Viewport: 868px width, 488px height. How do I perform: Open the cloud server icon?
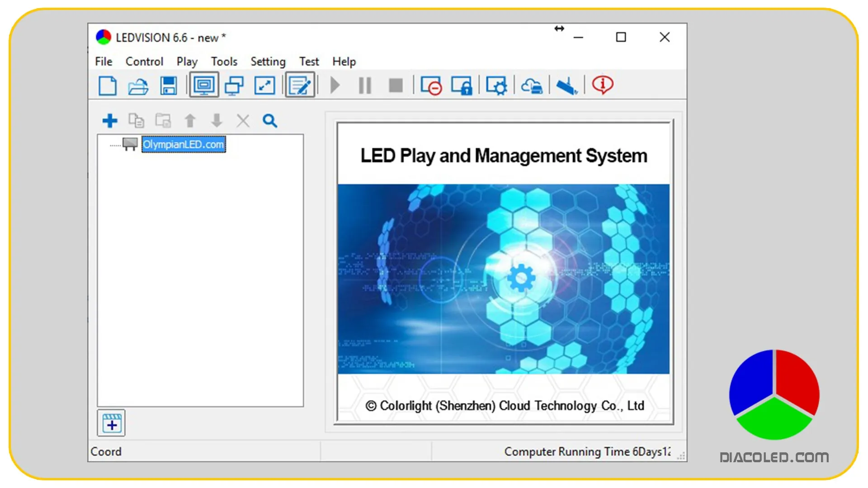coord(532,85)
